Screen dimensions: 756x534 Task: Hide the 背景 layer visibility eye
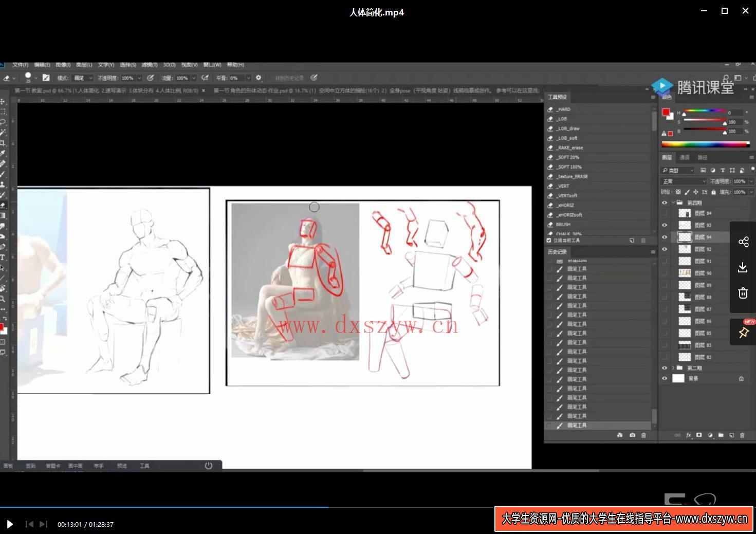tap(664, 379)
